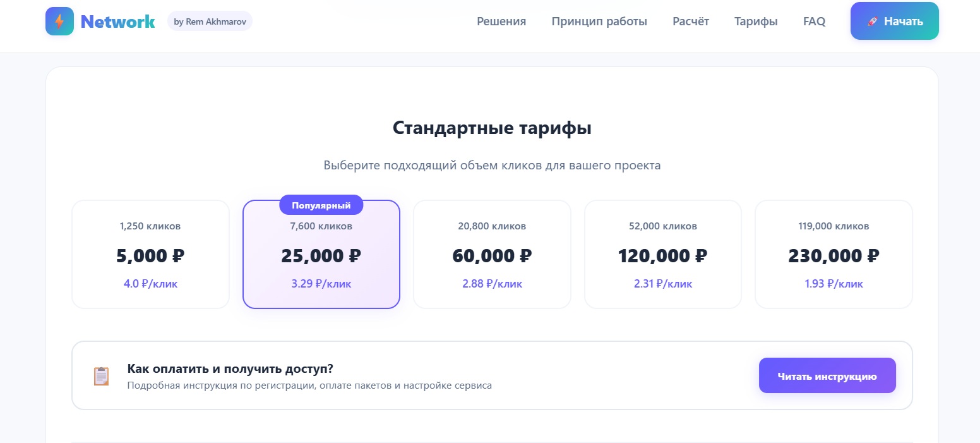Select the 230,000 ₽ tariff card

[834, 255]
